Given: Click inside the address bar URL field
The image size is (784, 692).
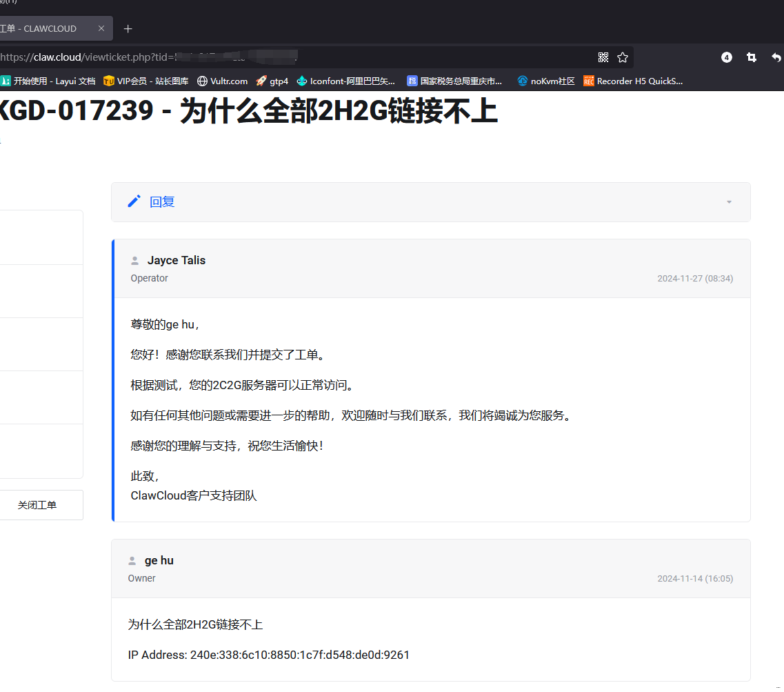Looking at the screenshot, I should [x=276, y=57].
